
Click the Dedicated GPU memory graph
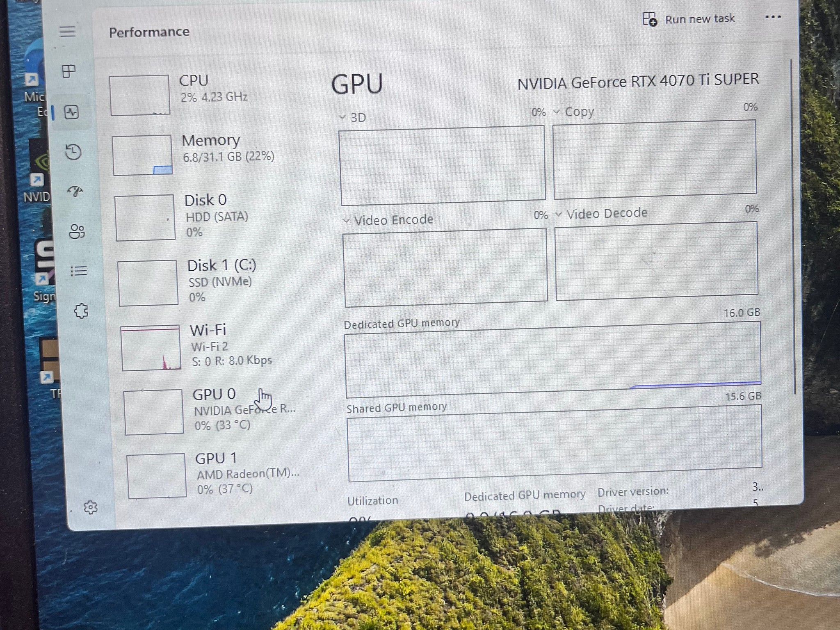553,360
